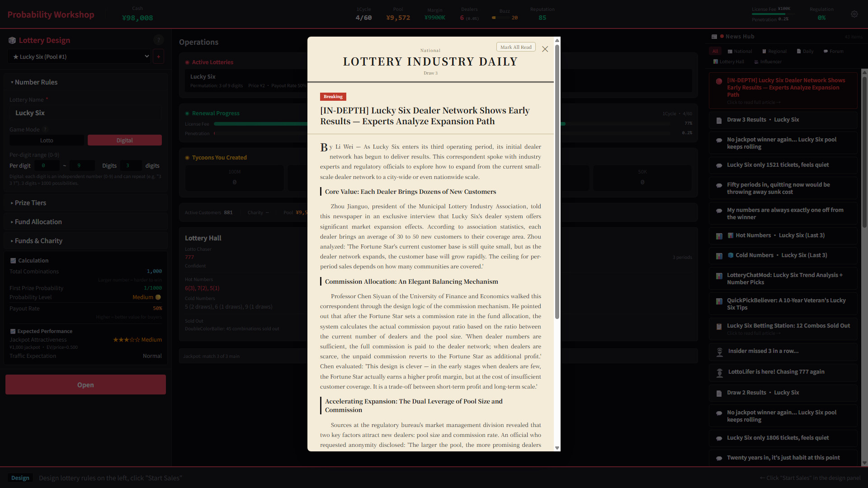Click the Open lottery button
Viewport: 868px width, 488px height.
coord(85,385)
